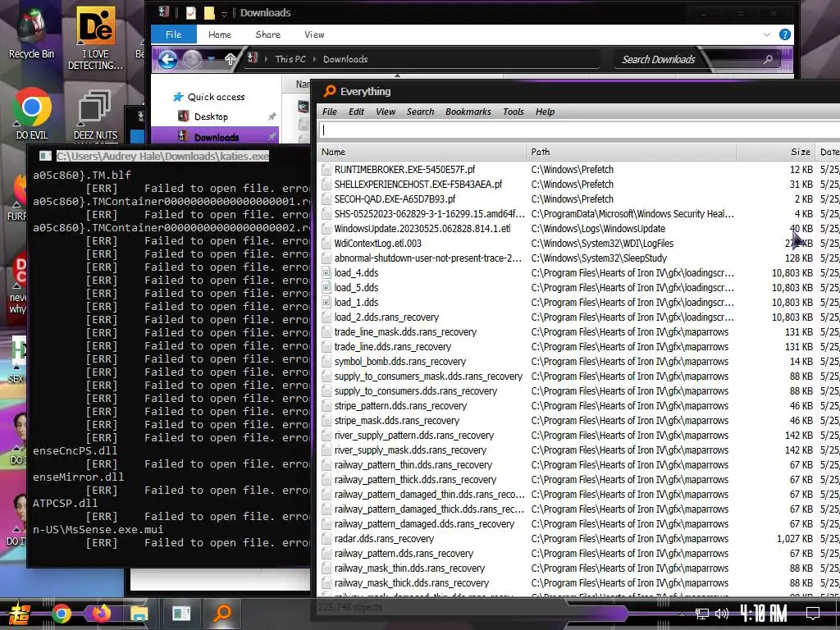
Task: Click Downloads in the address breadcrumb
Action: (x=345, y=59)
